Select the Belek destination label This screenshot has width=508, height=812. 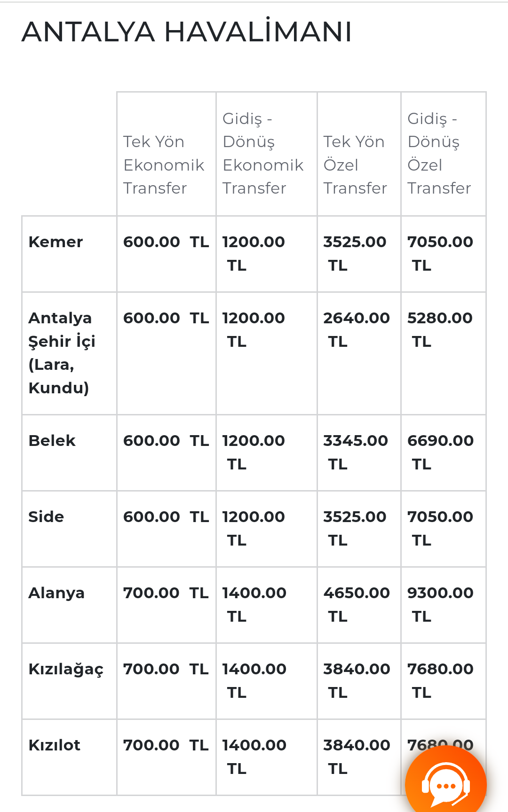[x=52, y=440]
